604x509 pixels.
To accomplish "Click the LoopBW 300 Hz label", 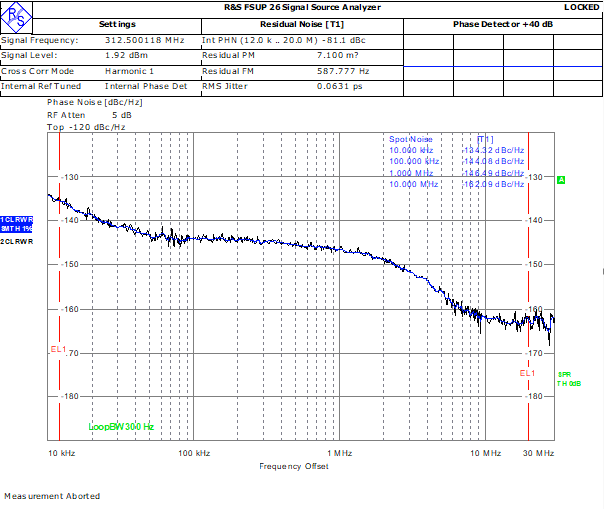I will tap(121, 427).
